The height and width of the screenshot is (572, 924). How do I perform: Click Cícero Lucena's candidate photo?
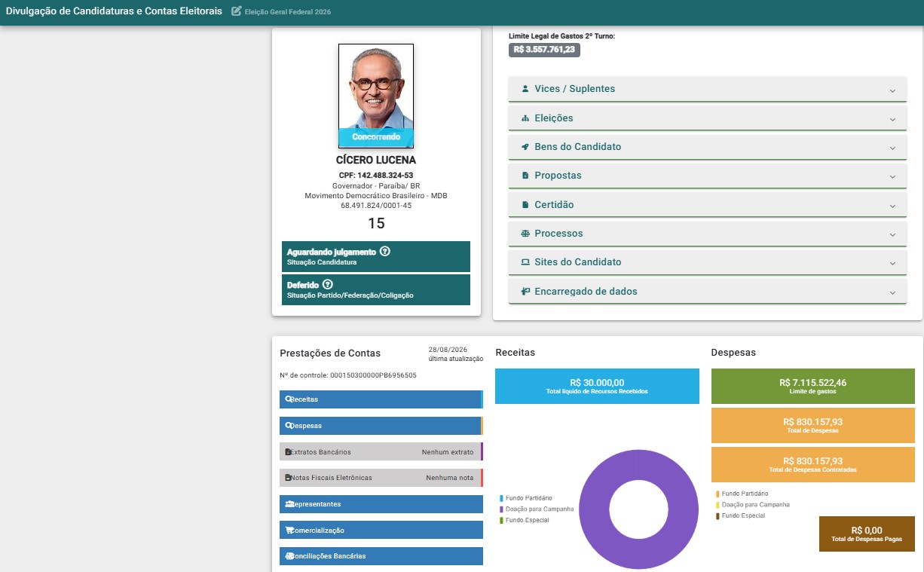(376, 96)
